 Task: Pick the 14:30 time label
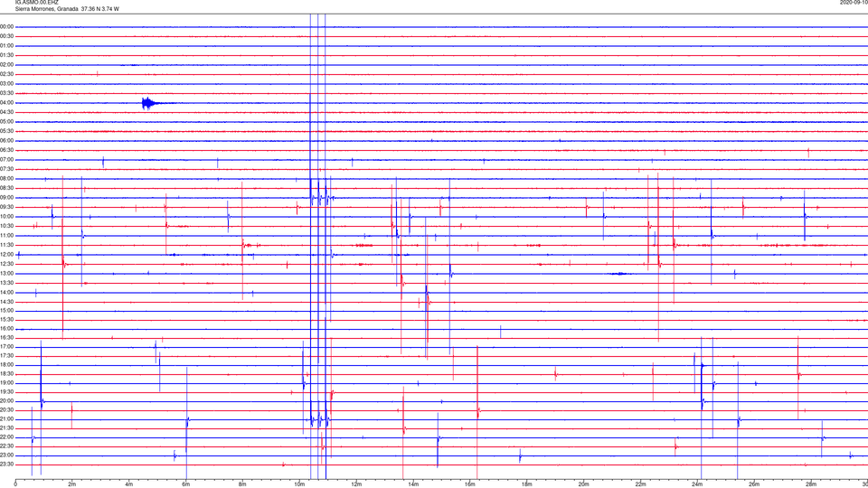point(7,302)
